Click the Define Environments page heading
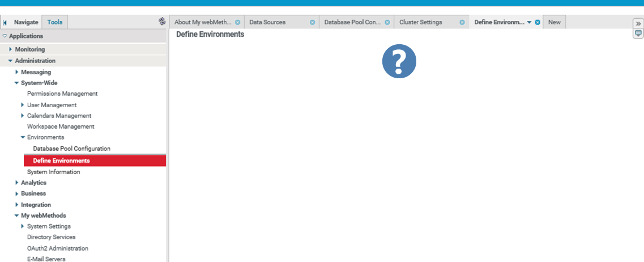The width and height of the screenshot is (644, 262). [210, 34]
